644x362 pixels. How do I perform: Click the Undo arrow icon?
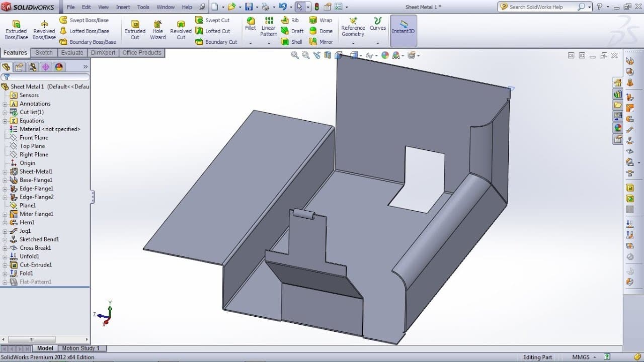click(x=283, y=7)
